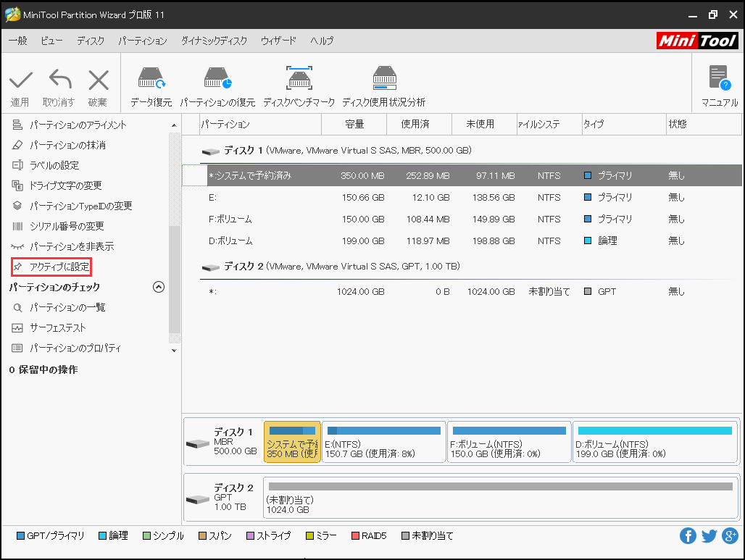Screen dimensions: 745x560
Task: Open the Wizard (ウィザード) menu
Action: pyautogui.click(x=278, y=41)
